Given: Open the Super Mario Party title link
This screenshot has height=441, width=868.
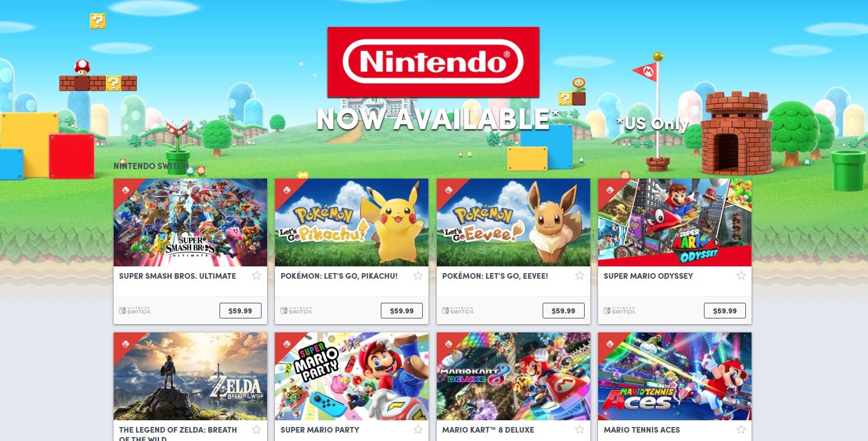Looking at the screenshot, I should coord(320,430).
